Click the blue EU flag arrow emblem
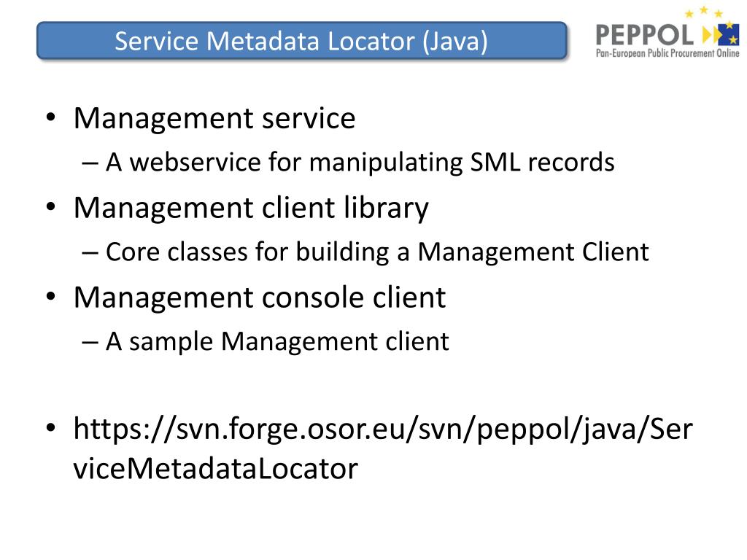The image size is (747, 560). pyautogui.click(x=721, y=34)
